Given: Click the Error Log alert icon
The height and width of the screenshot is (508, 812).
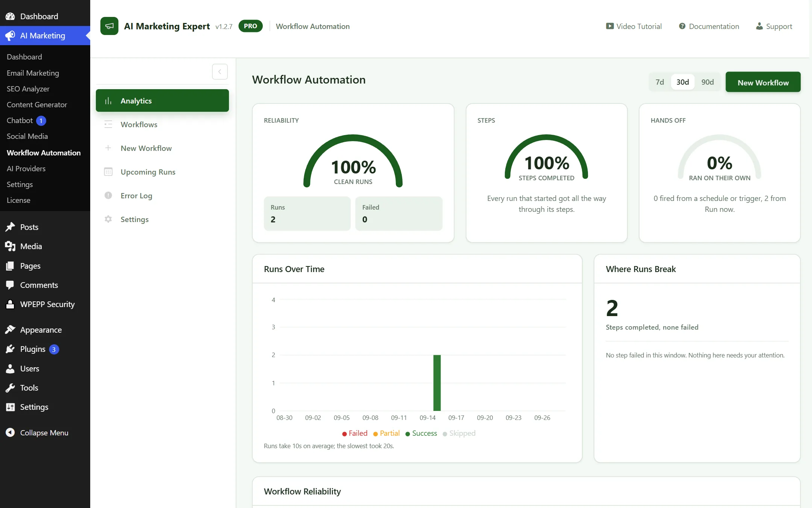Looking at the screenshot, I should pos(108,195).
